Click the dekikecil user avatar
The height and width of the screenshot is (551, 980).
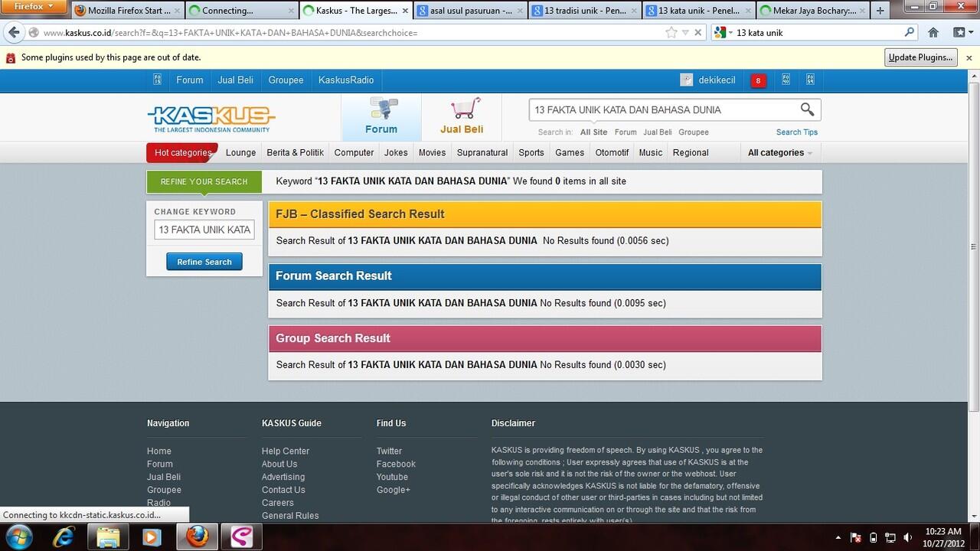[x=687, y=80]
